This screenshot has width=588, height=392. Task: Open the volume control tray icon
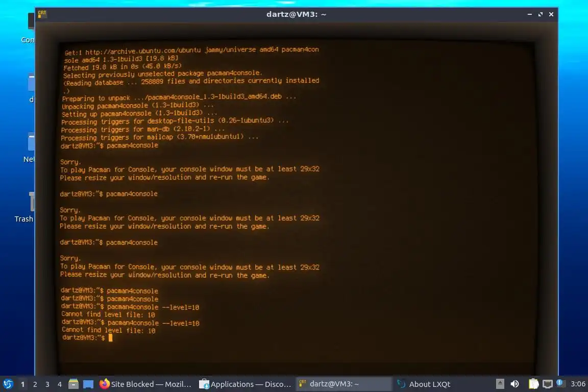point(515,384)
